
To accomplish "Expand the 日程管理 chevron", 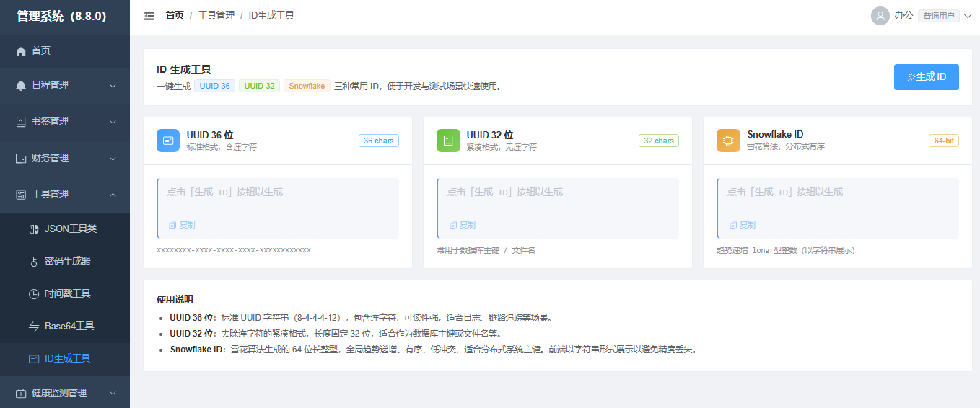I will 113,86.
